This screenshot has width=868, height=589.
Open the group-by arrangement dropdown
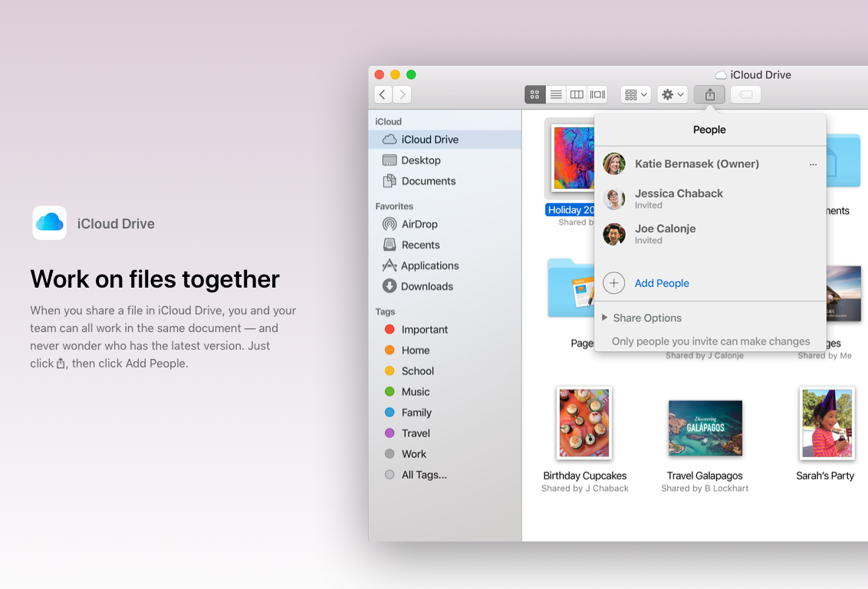point(636,94)
